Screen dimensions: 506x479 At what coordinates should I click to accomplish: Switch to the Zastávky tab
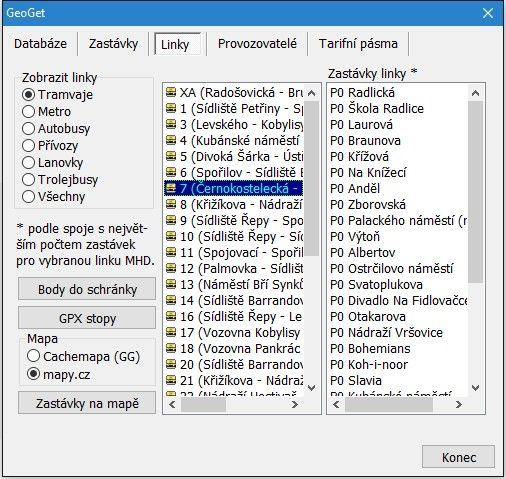click(113, 44)
